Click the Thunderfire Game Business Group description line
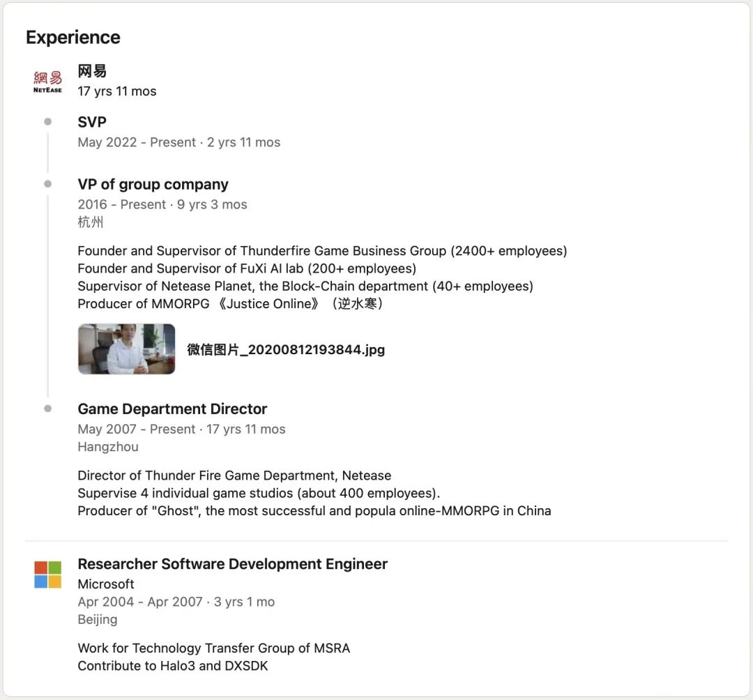The height and width of the screenshot is (700, 753). click(322, 250)
